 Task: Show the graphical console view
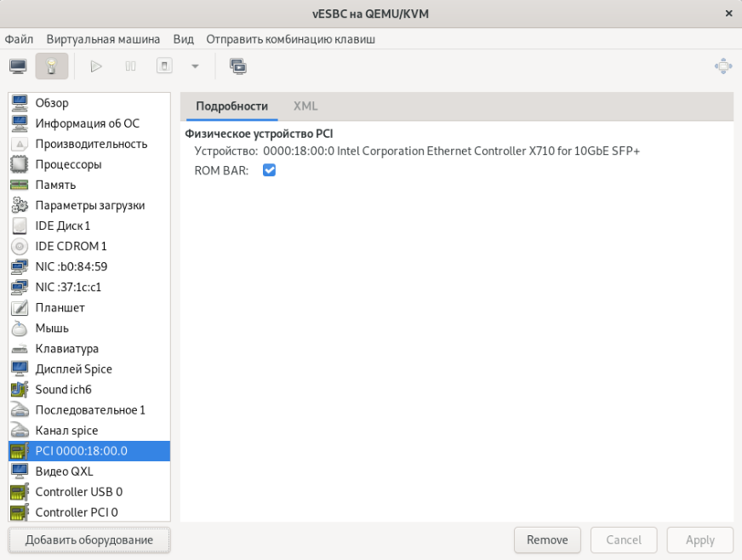[x=18, y=66]
